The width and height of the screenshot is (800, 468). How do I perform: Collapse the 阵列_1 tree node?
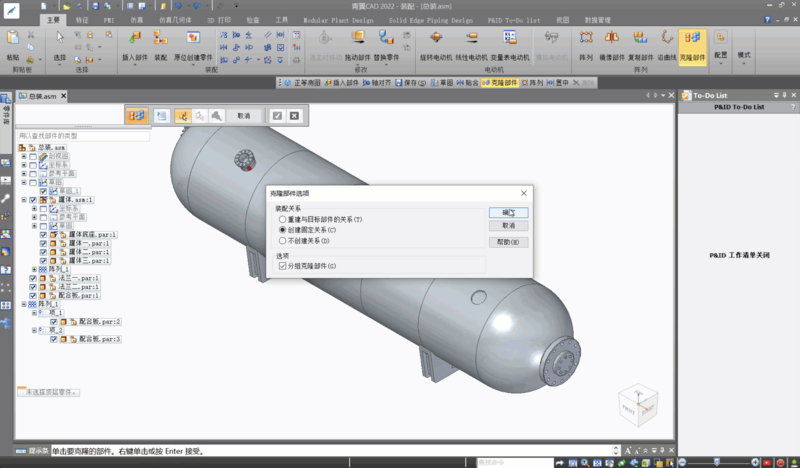[23, 304]
